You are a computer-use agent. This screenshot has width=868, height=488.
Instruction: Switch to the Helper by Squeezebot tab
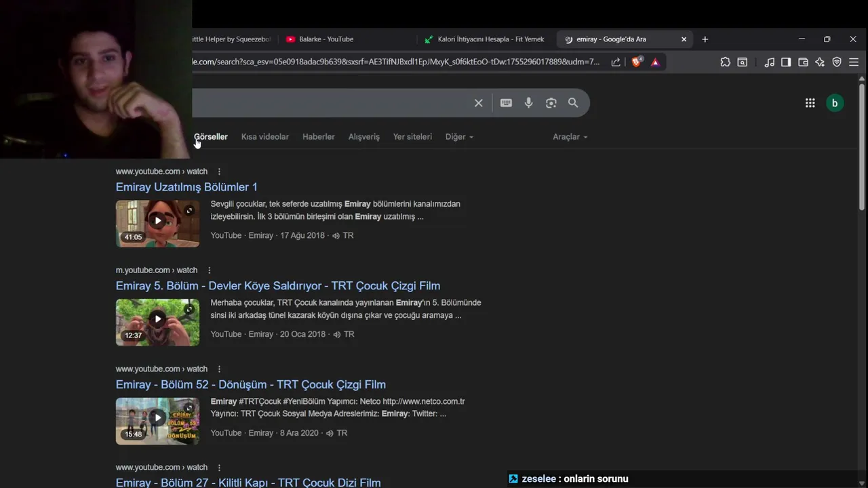click(x=232, y=39)
